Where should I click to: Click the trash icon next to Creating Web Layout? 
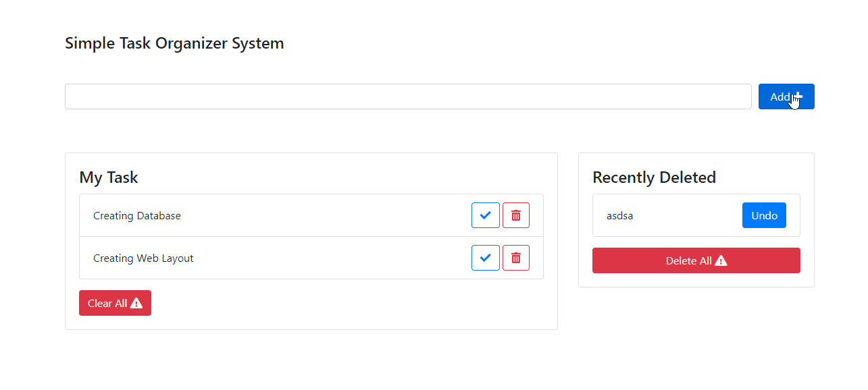click(x=515, y=257)
